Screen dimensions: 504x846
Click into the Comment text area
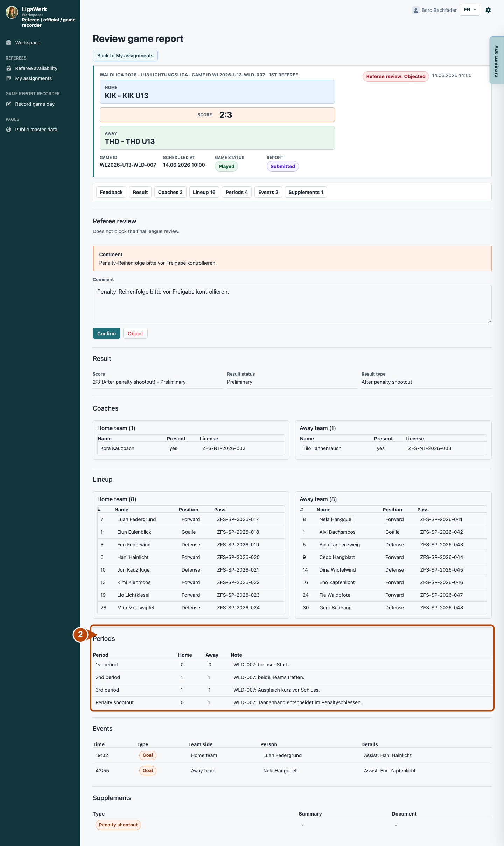(x=292, y=304)
